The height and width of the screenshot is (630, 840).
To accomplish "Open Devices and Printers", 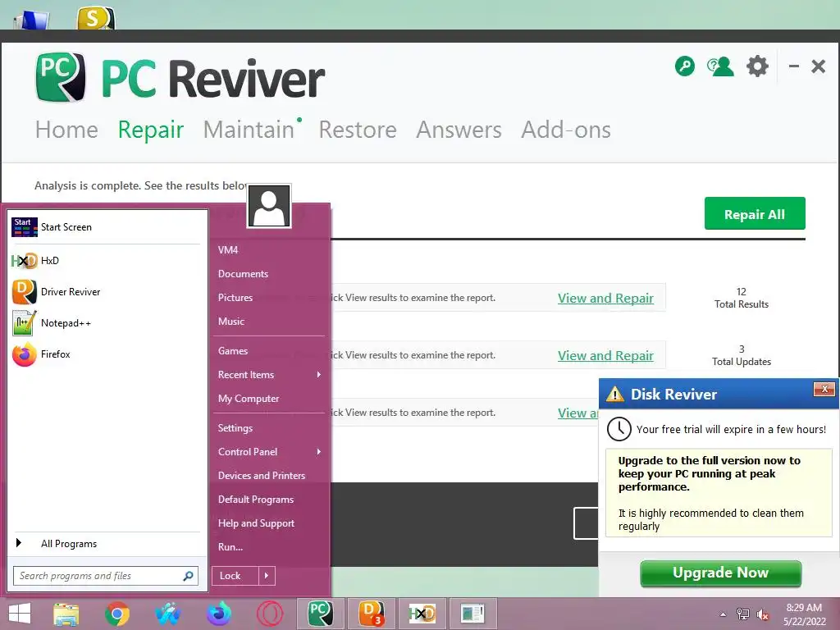I will pyautogui.click(x=262, y=476).
